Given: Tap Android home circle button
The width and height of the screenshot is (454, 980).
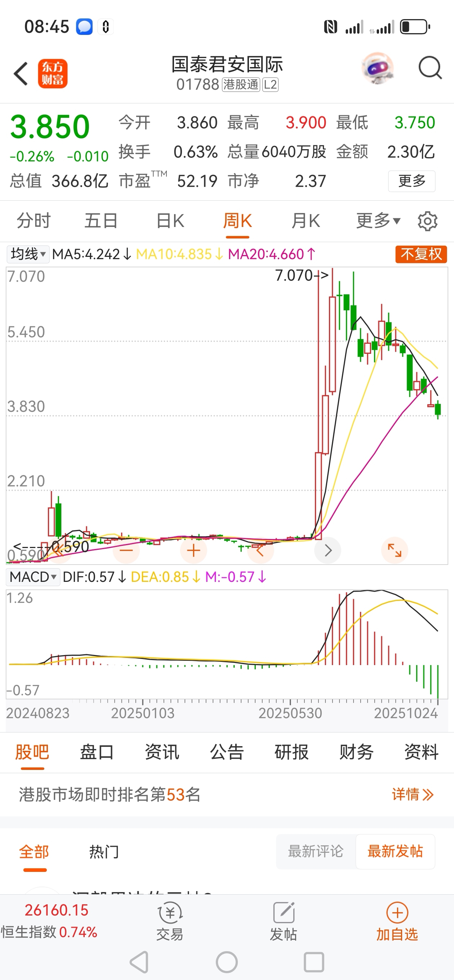Looking at the screenshot, I should 227,963.
